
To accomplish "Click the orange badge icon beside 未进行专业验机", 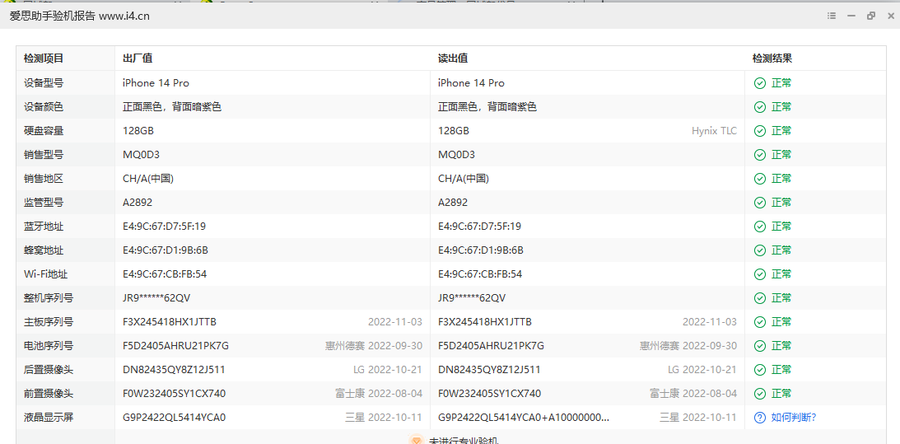I will (x=416, y=441).
